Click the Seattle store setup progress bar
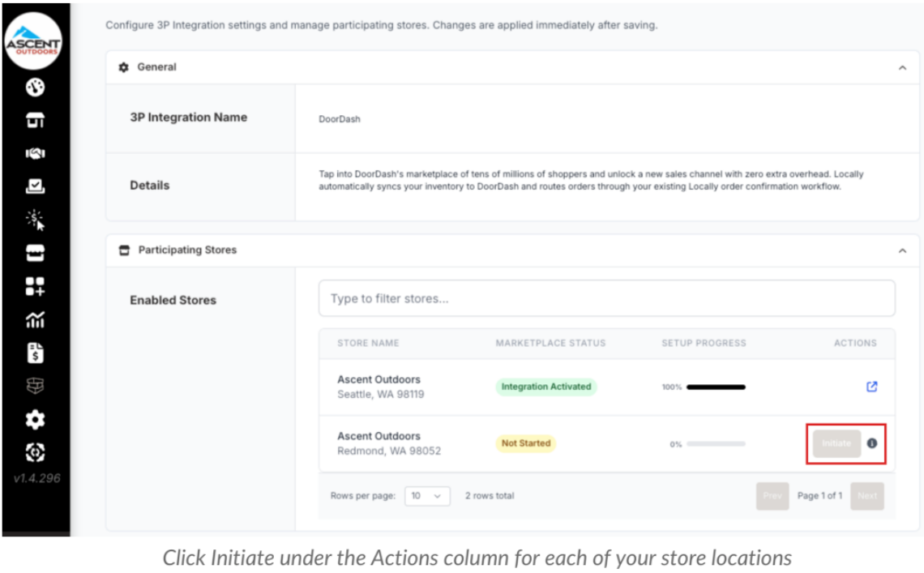The image size is (924, 573). point(716,387)
